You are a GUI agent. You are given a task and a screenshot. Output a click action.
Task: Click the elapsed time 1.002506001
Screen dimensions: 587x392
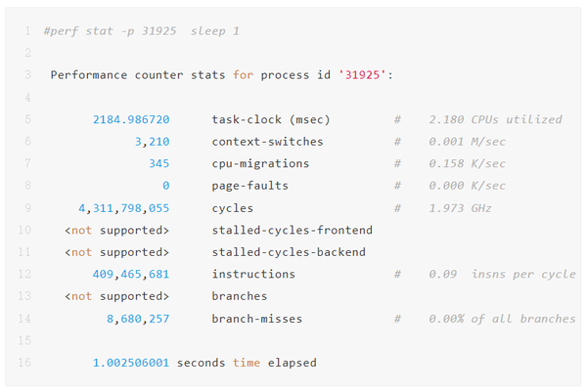point(131,363)
